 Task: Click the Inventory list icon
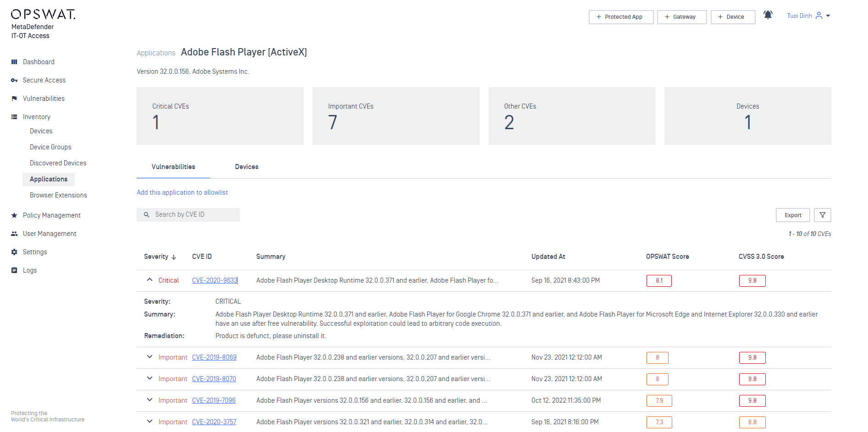coord(14,117)
